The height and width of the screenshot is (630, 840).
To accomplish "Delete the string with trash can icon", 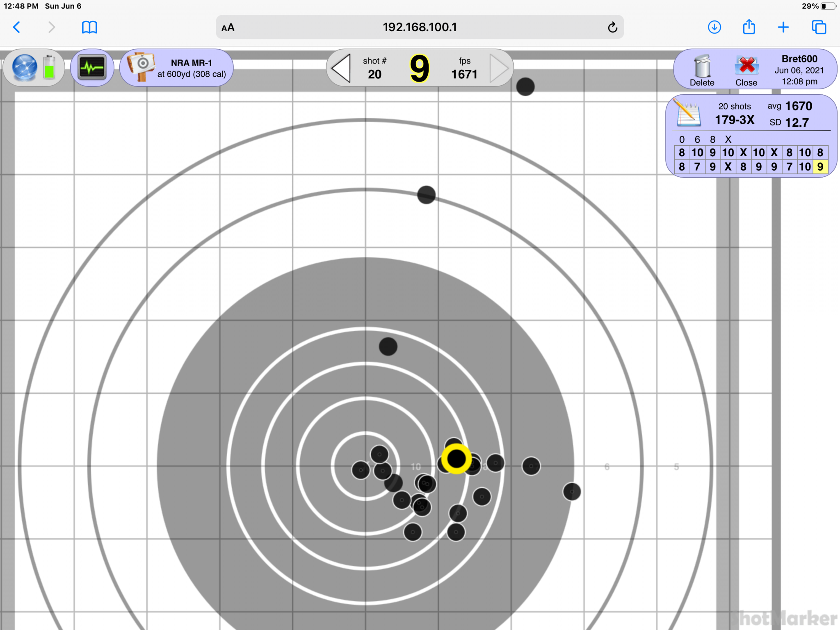I will [x=702, y=70].
